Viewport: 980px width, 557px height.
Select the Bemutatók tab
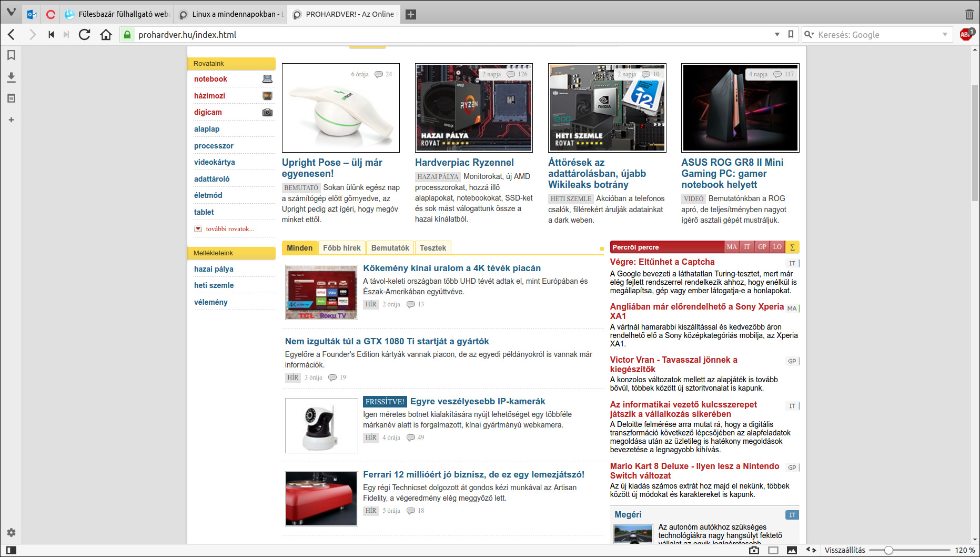[x=390, y=248]
